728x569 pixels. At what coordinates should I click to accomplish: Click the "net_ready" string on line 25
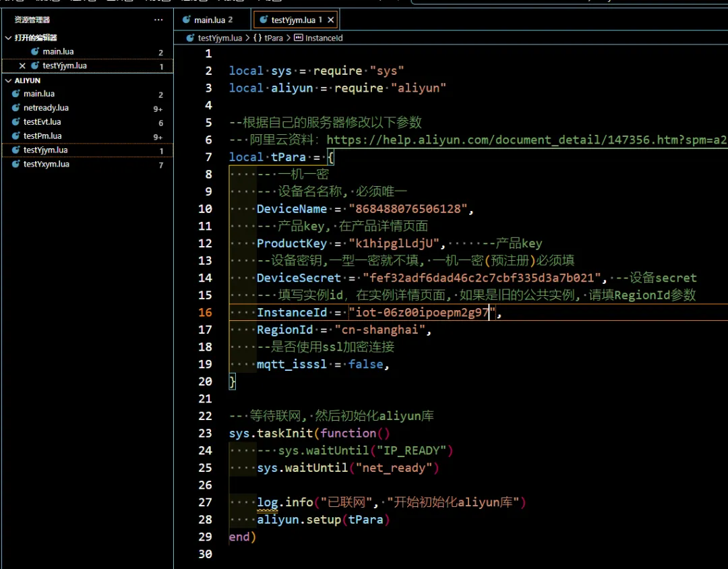[x=394, y=468]
